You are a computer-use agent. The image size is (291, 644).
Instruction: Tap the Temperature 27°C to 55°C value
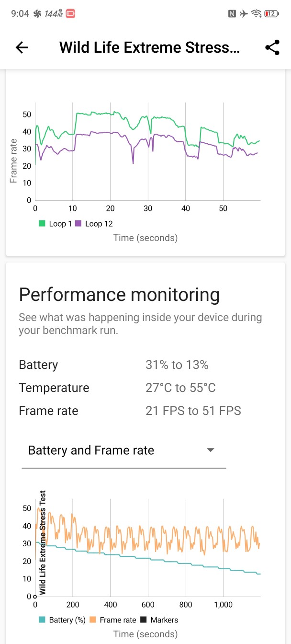180,388
